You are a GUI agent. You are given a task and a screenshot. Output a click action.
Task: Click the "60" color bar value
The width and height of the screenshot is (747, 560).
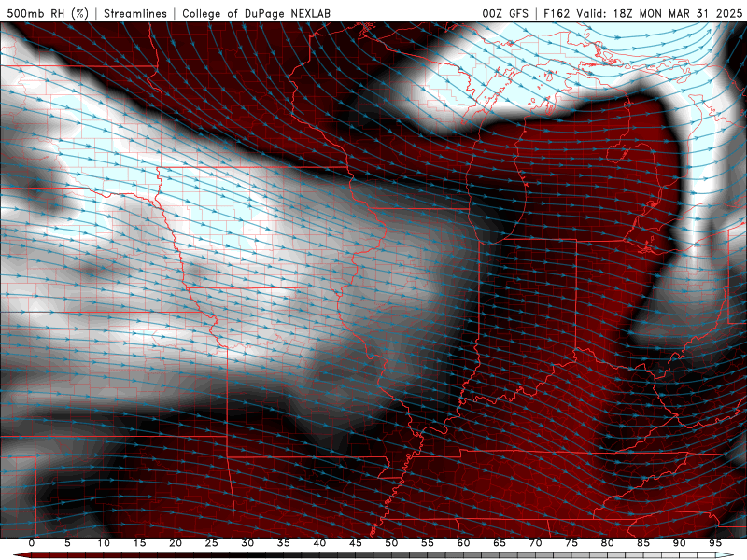pyautogui.click(x=463, y=543)
